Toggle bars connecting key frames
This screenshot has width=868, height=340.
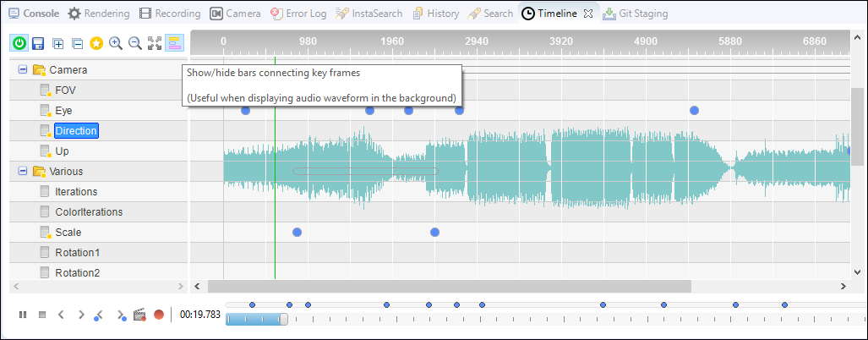point(174,43)
